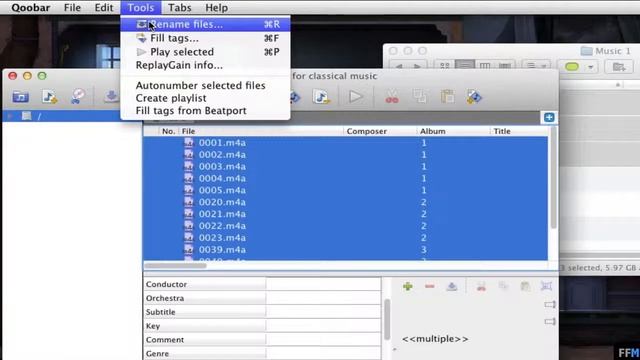Open the Qoobar application menu
Screen dimensions: 640x360
pos(31,8)
